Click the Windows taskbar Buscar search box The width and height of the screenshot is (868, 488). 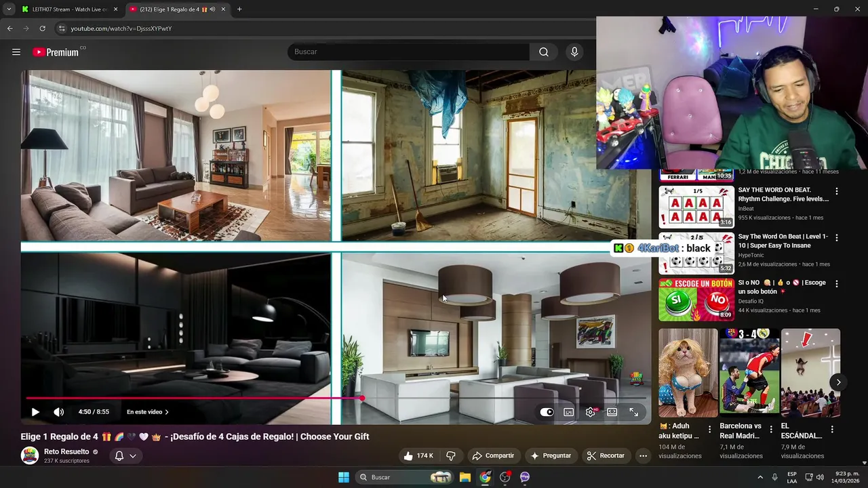[x=404, y=477]
